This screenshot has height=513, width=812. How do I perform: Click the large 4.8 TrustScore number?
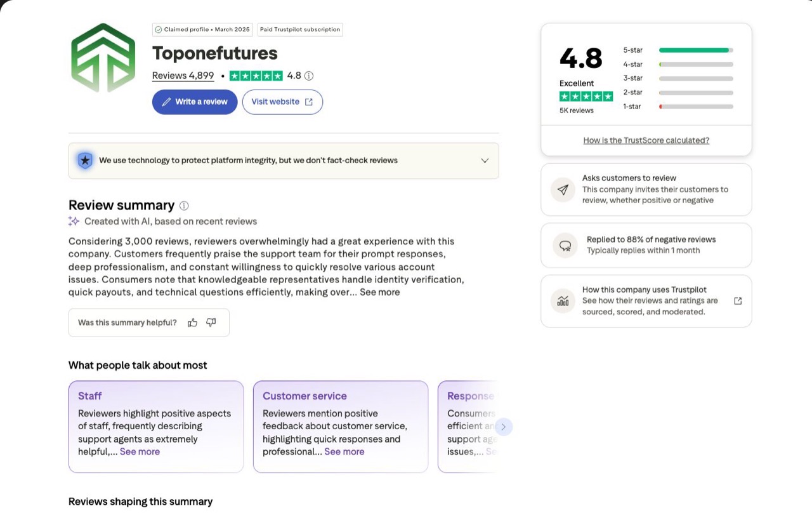[x=581, y=58]
